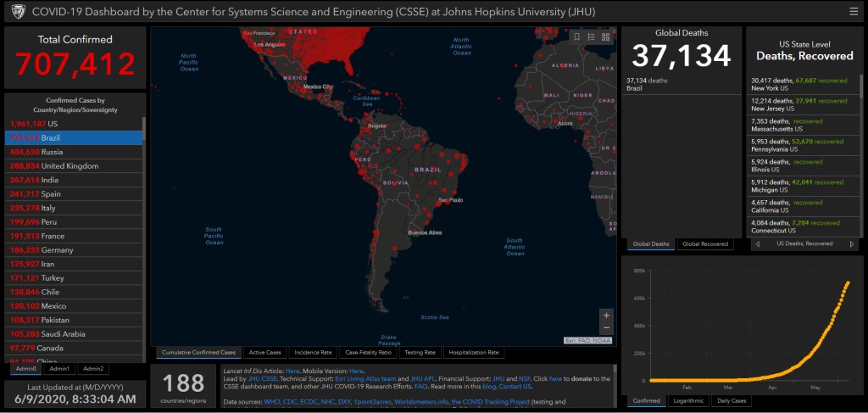Go to next US state panel arrow
Screen dimensions: 868x413
(x=852, y=244)
